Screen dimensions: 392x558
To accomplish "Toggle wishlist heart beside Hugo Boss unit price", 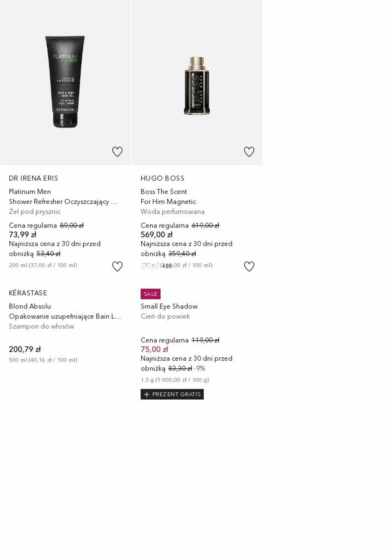I will pyautogui.click(x=249, y=266).
